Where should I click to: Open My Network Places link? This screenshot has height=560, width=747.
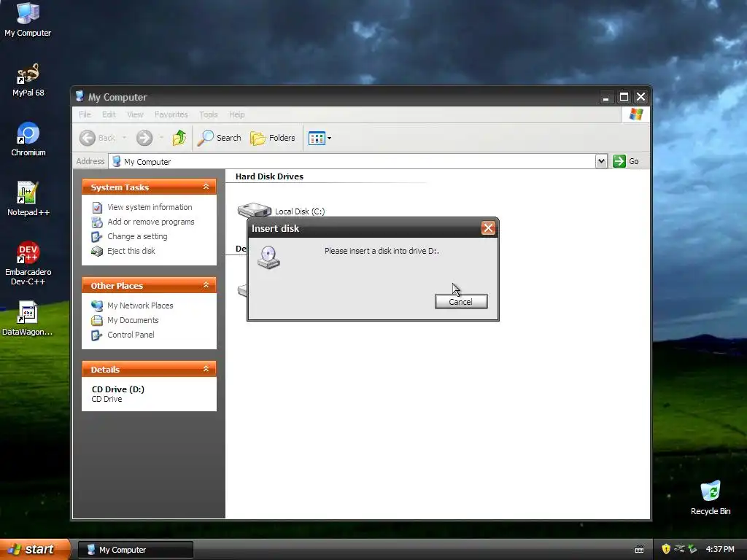point(140,306)
